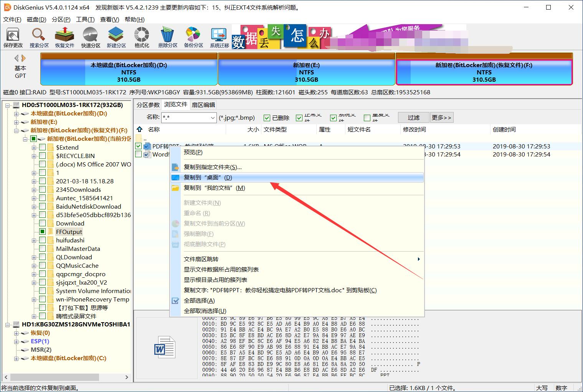
Task: Open the 搜索分区 partition search tool
Action: click(38, 37)
